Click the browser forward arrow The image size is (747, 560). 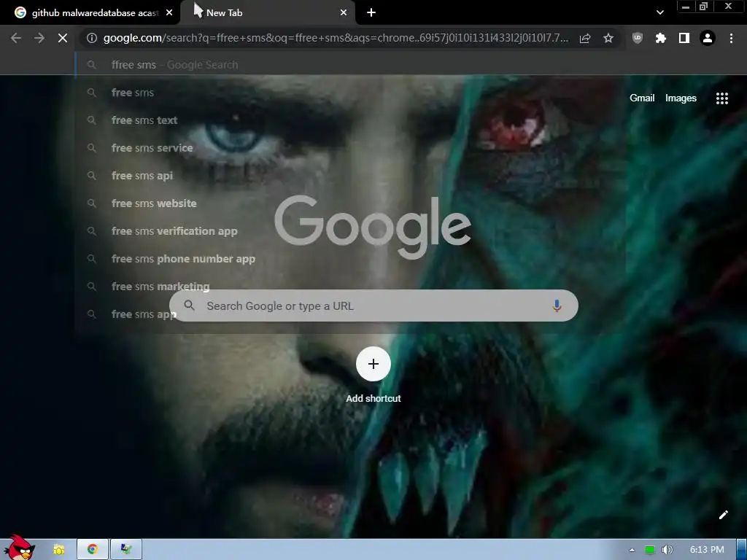tap(39, 38)
